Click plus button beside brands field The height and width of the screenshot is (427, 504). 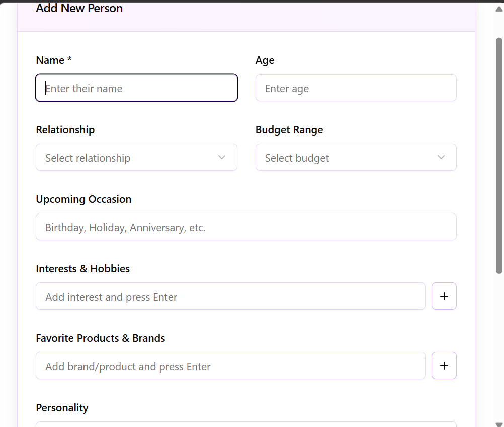point(444,366)
